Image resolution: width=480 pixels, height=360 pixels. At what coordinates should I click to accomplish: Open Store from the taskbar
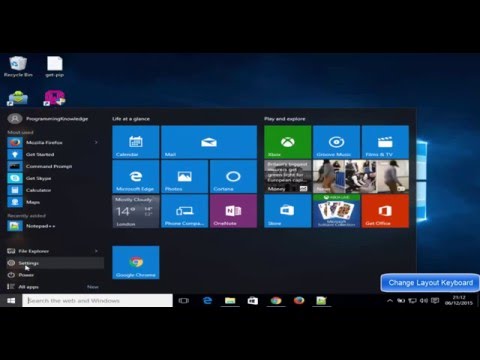253,301
